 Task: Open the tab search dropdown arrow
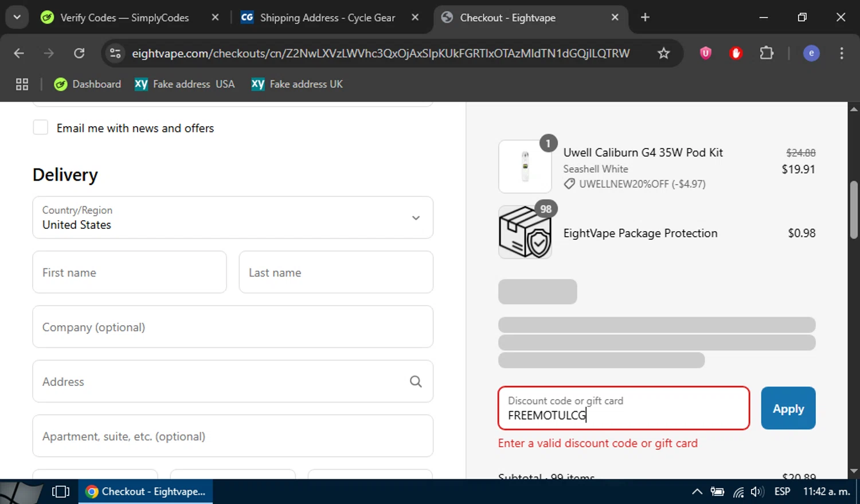click(x=17, y=17)
